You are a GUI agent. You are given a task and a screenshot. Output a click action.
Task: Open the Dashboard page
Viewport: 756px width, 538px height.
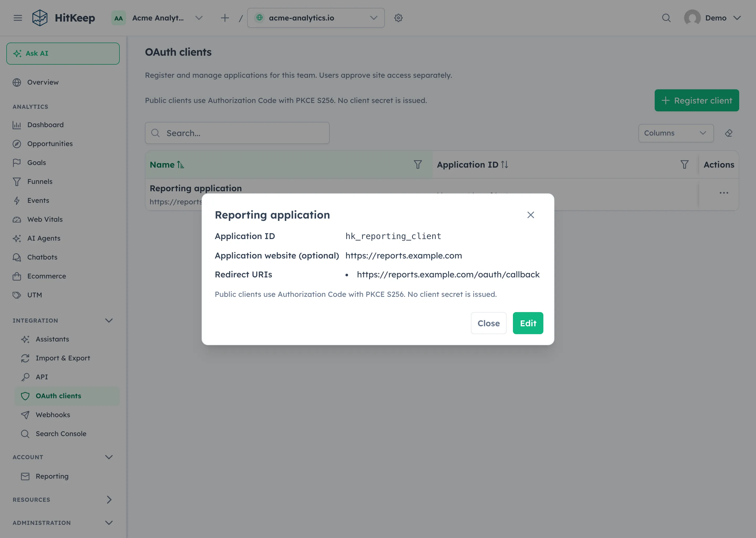63,125
